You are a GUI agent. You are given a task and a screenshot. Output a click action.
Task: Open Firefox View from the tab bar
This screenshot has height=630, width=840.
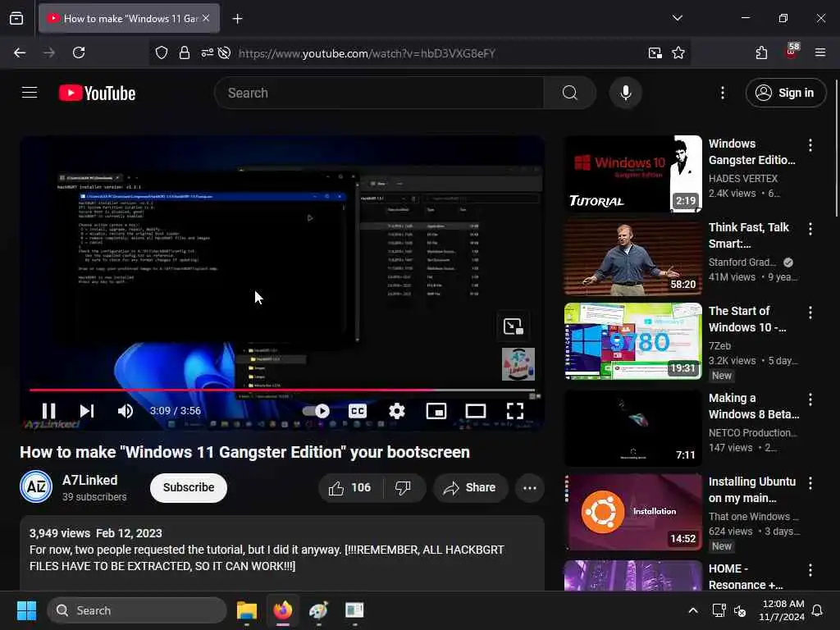click(x=16, y=19)
